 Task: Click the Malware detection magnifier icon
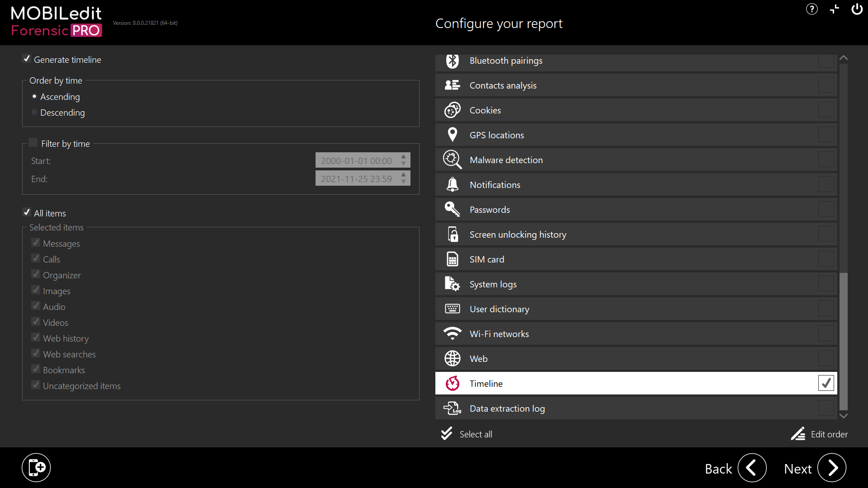click(x=452, y=160)
